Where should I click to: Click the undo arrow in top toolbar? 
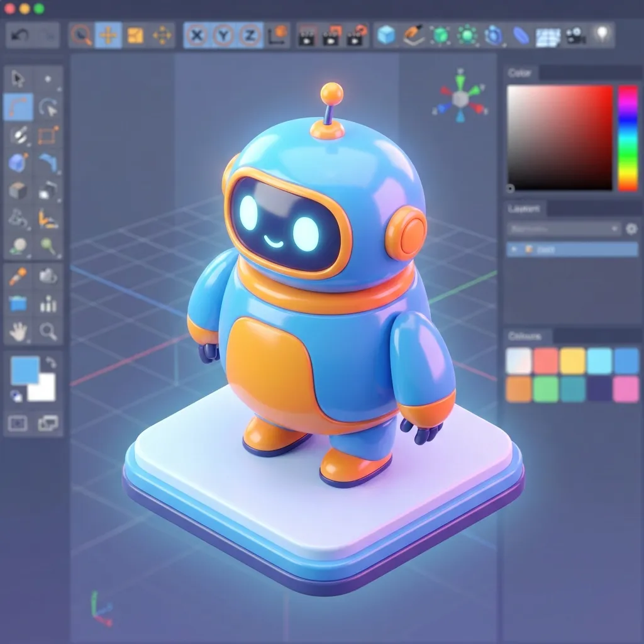pos(19,35)
